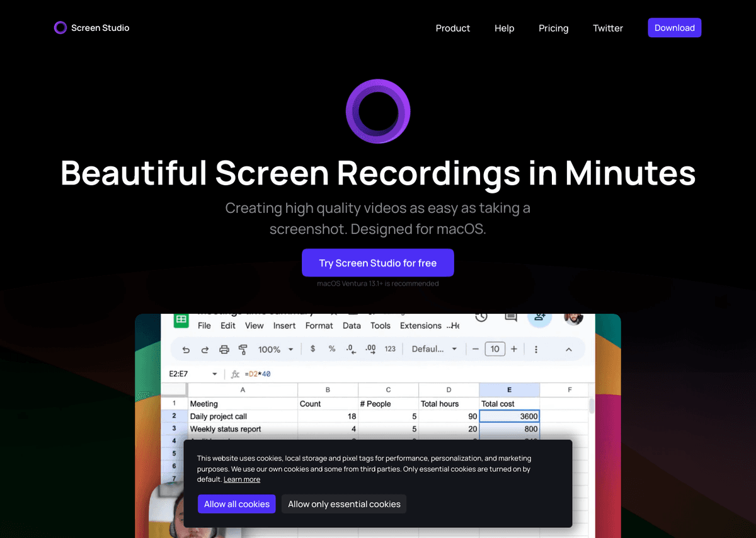This screenshot has width=756, height=538.
Task: Click Try Screen Studio for free
Action: pyautogui.click(x=378, y=263)
